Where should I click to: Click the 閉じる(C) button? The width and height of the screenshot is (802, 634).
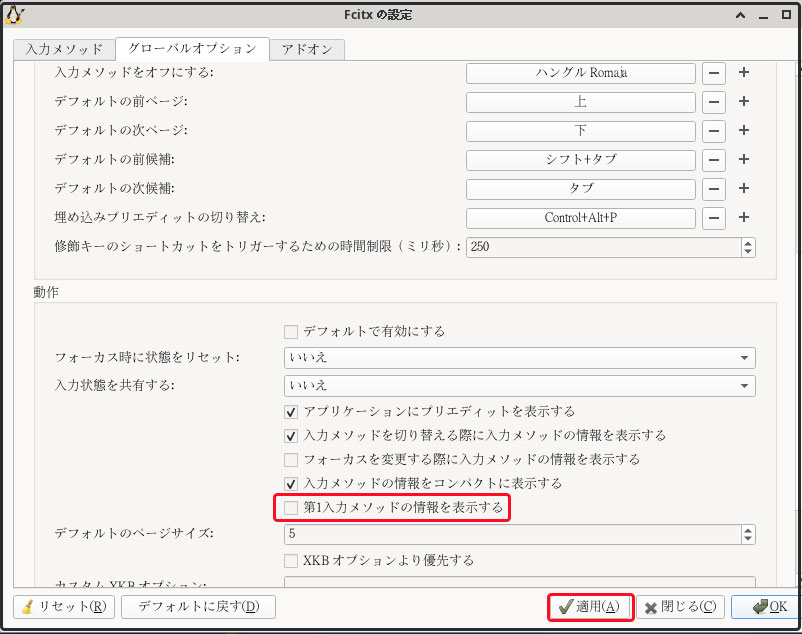click(x=680, y=607)
